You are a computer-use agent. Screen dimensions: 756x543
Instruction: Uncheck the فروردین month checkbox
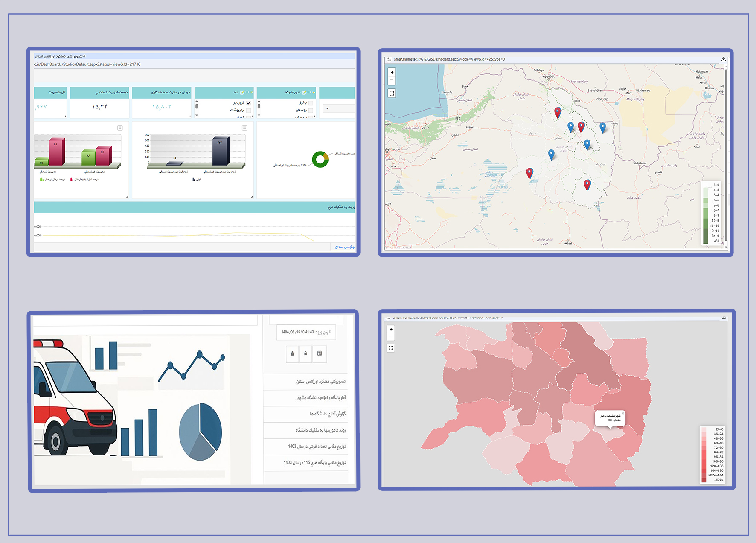248,103
